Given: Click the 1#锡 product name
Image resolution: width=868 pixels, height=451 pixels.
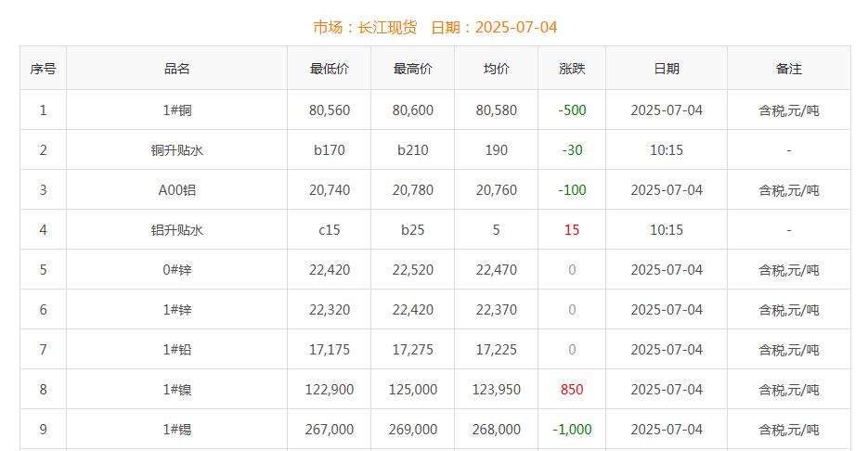Looking at the screenshot, I should tap(176, 430).
